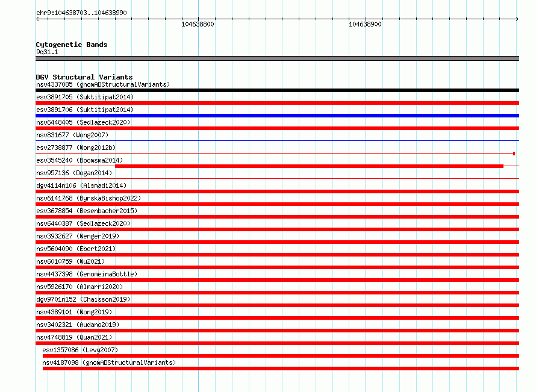Open the nsv6448405 (Sedlazeck2020) variant label
Viewport: 536px width, 392px height.
(83, 122)
